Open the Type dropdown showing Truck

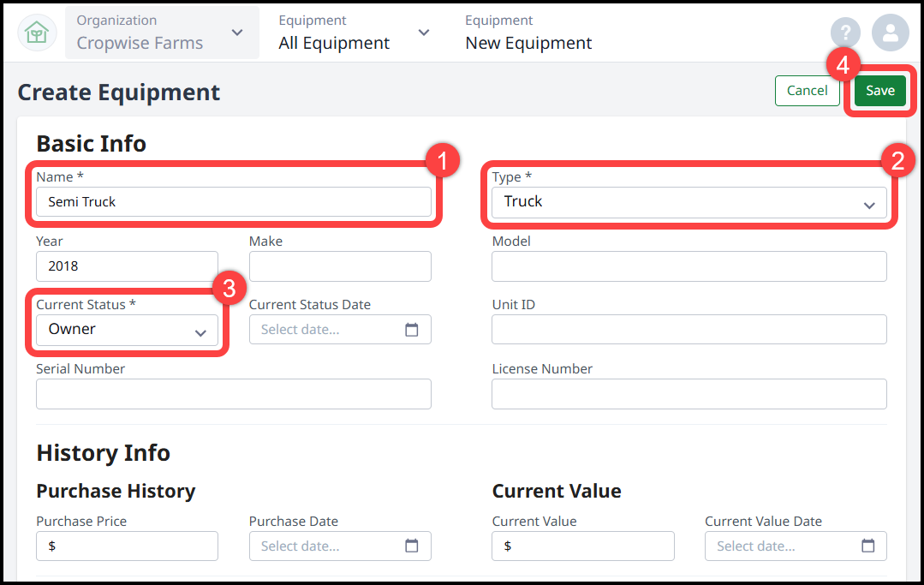689,202
